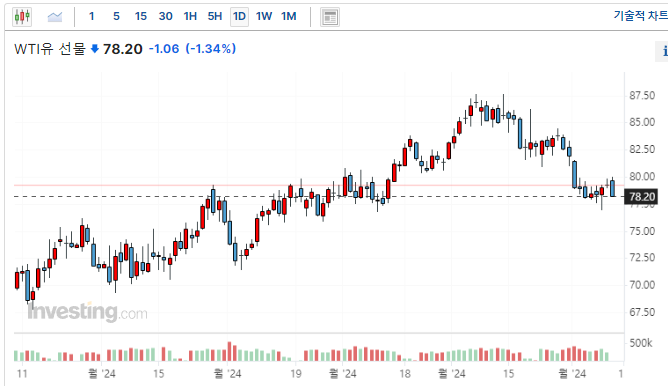668x386 pixels.
Task: Select the 1W weekly timeframe
Action: pos(264,17)
